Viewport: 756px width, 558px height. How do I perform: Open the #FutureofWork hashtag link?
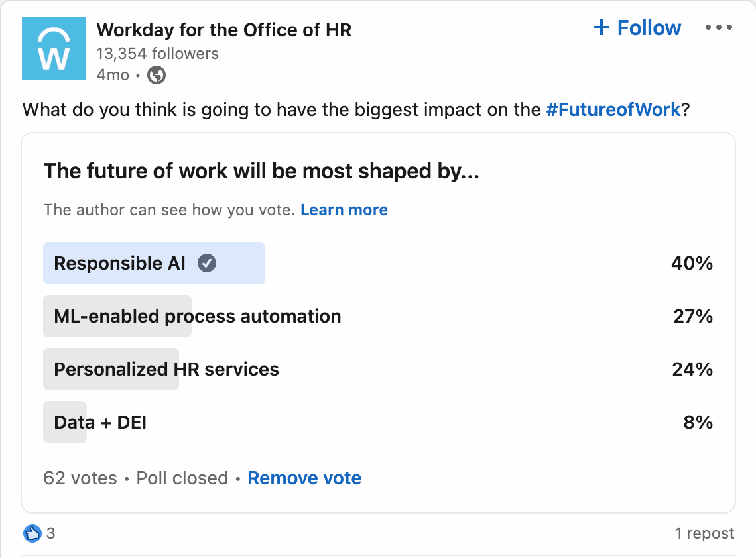tap(613, 109)
